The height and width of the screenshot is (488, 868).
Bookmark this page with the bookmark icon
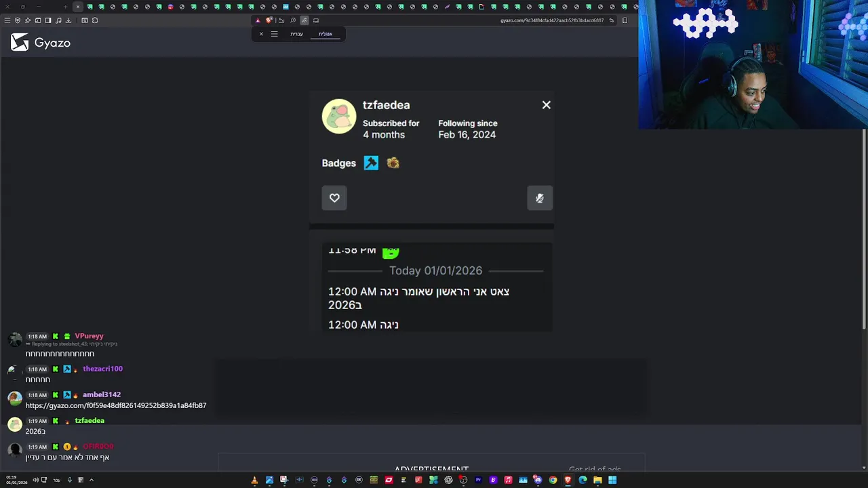click(625, 20)
